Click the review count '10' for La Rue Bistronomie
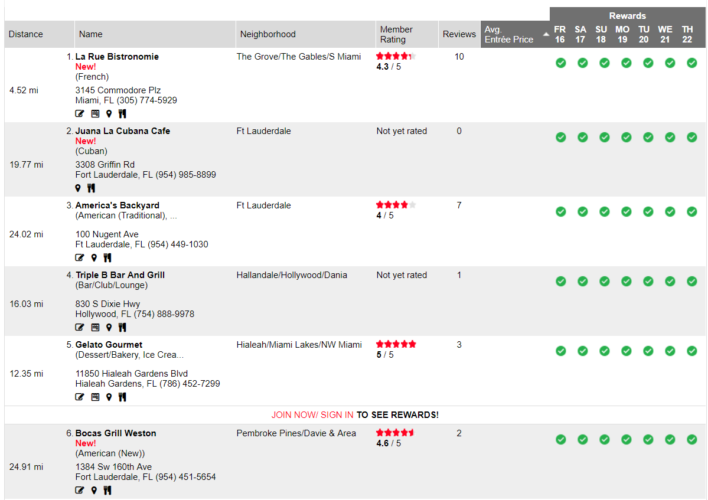708x500 pixels. pos(459,56)
